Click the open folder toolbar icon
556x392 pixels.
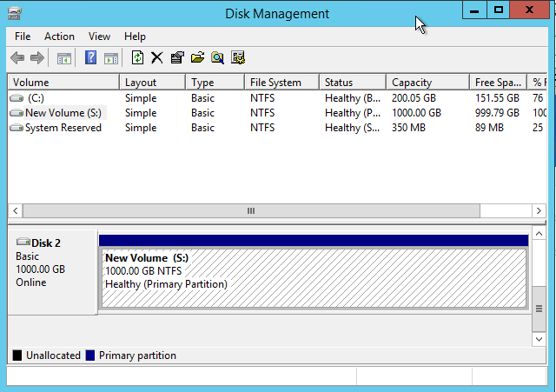point(197,58)
